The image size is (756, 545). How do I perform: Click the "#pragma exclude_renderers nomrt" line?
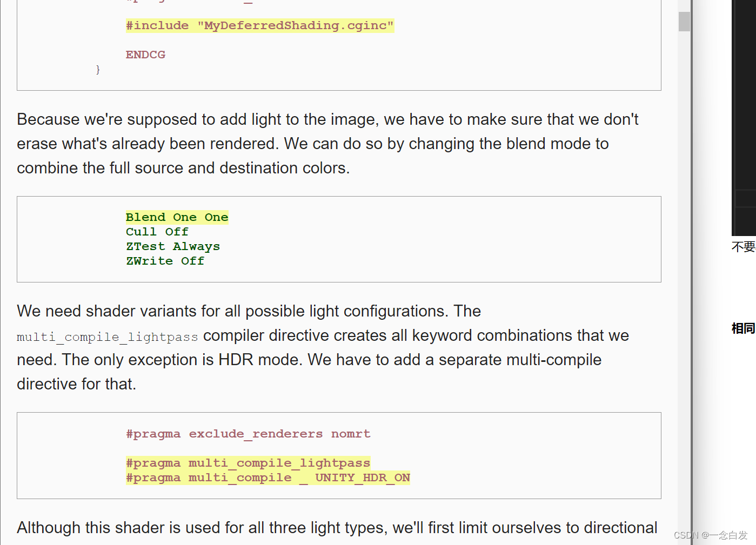[x=247, y=434]
